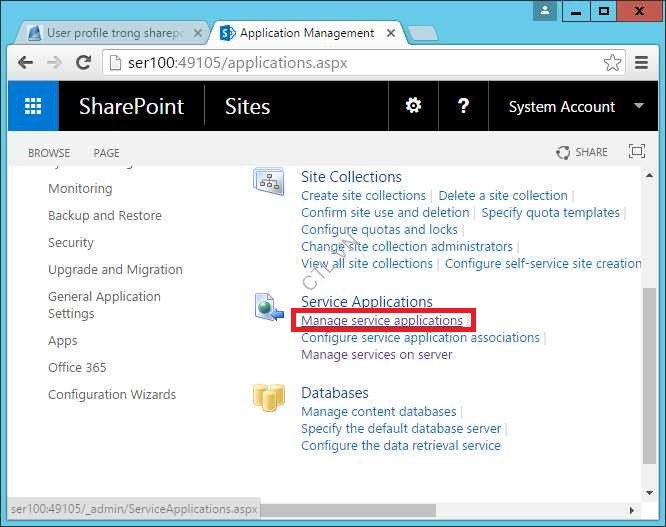Open Configuration Wizards navigation link

(x=112, y=395)
